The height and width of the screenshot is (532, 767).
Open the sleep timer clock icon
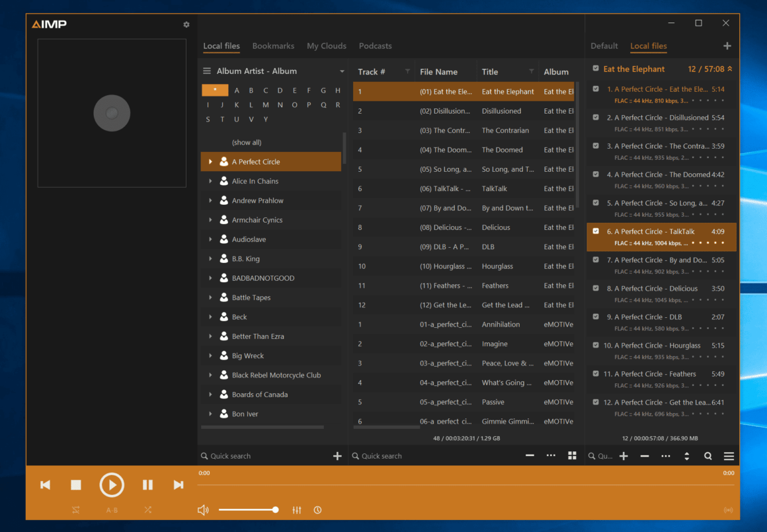tap(317, 510)
